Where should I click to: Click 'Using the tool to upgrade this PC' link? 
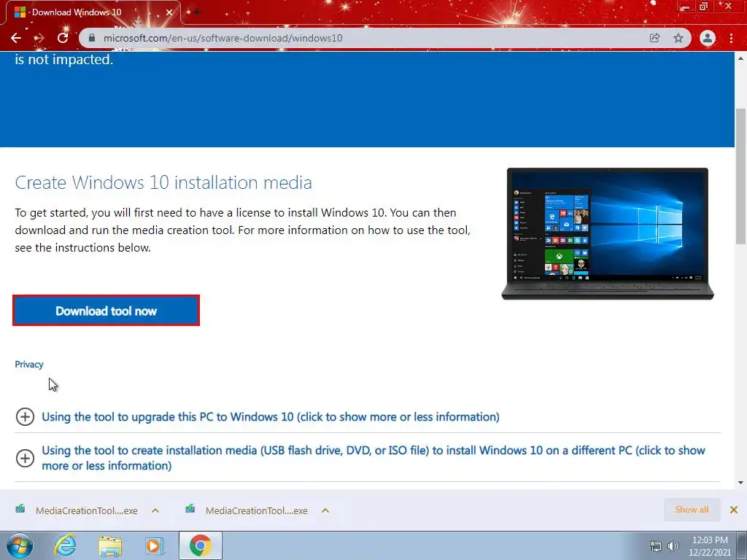[271, 416]
